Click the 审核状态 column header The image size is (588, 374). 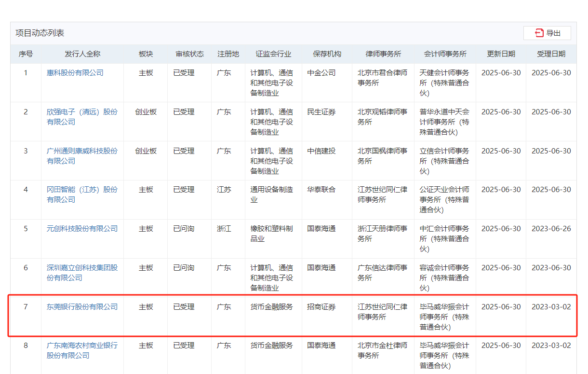coord(189,54)
